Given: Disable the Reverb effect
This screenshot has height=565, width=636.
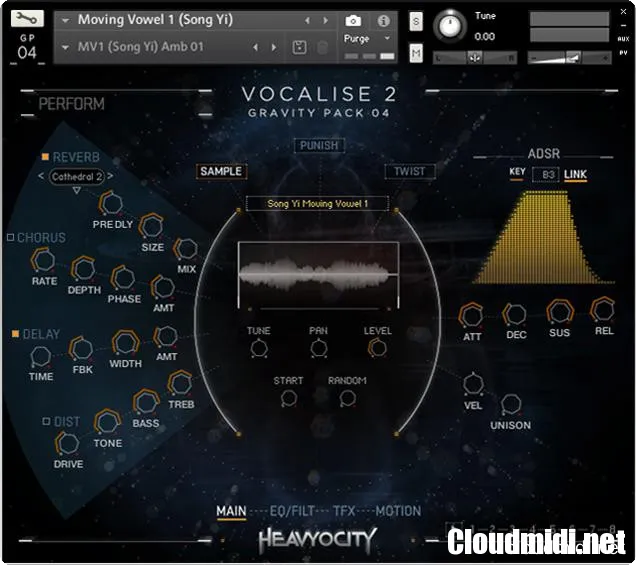Looking at the screenshot, I should click(46, 157).
